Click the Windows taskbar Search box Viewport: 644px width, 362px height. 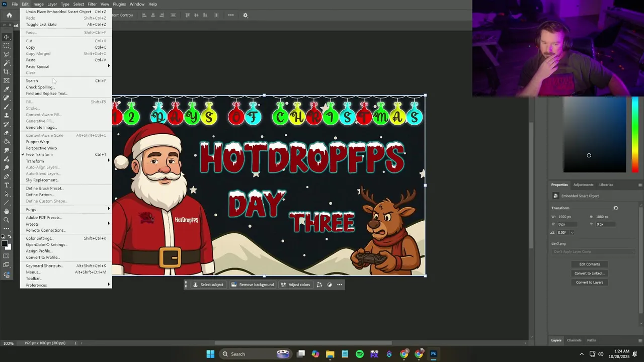click(255, 354)
